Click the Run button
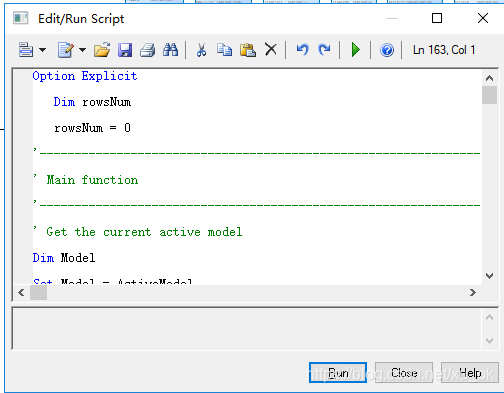 click(338, 373)
